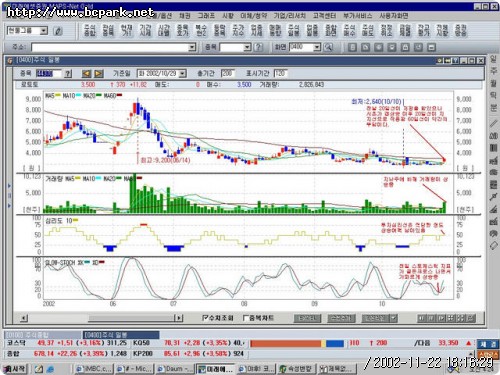Screen dimensions: 500x375
Task: Click the magnifier search icon beside 화면 field
Action: pos(329,47)
